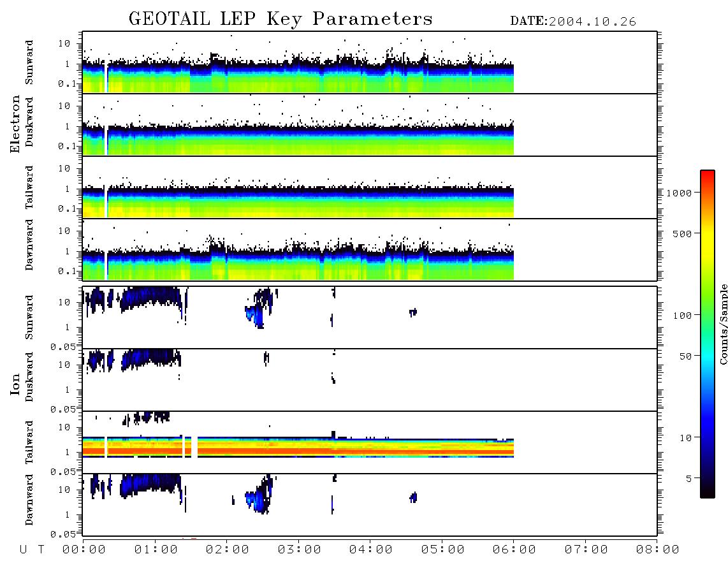
Task: Click the Ion "Sunward" panel label
Action: [x=29, y=317]
